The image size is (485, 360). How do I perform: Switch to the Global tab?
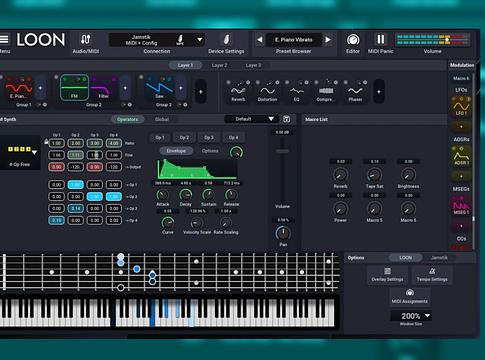pos(162,119)
